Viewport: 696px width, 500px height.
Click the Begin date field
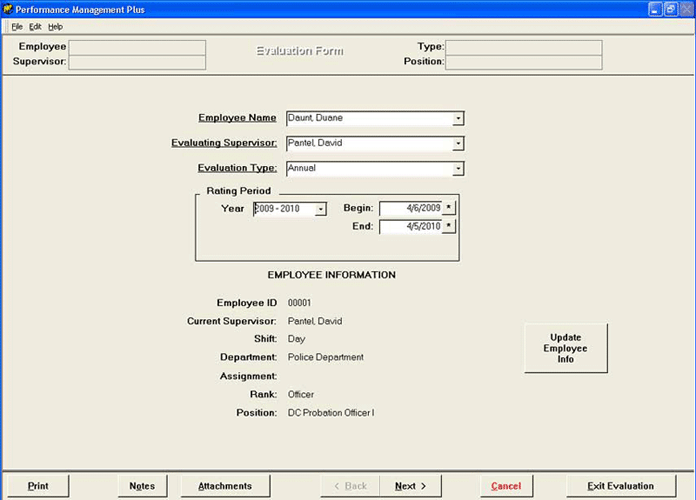(410, 208)
